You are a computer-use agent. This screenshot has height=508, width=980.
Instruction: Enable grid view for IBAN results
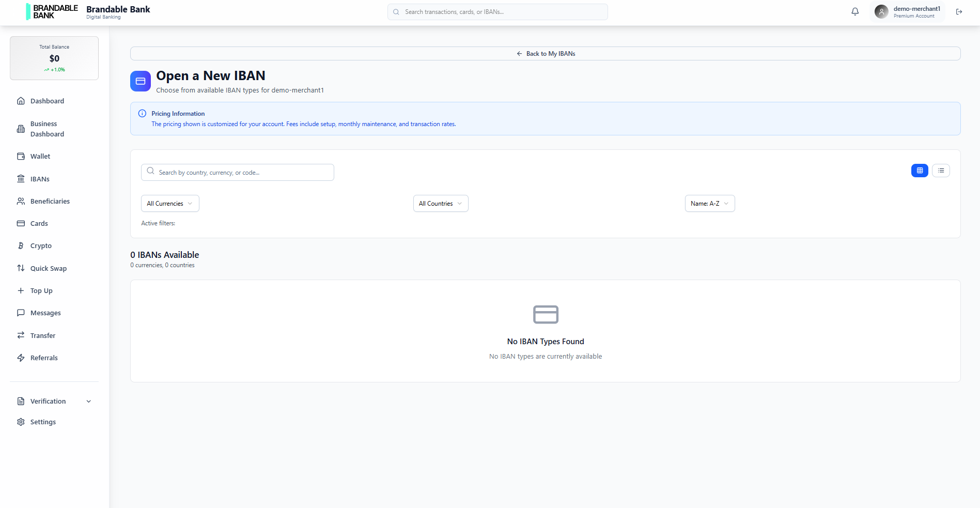920,170
